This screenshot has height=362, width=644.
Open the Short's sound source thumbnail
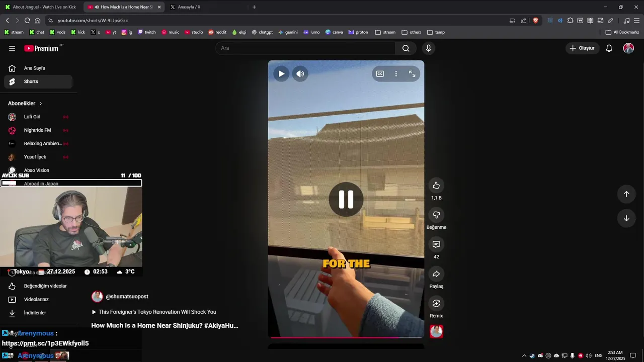coord(436,331)
